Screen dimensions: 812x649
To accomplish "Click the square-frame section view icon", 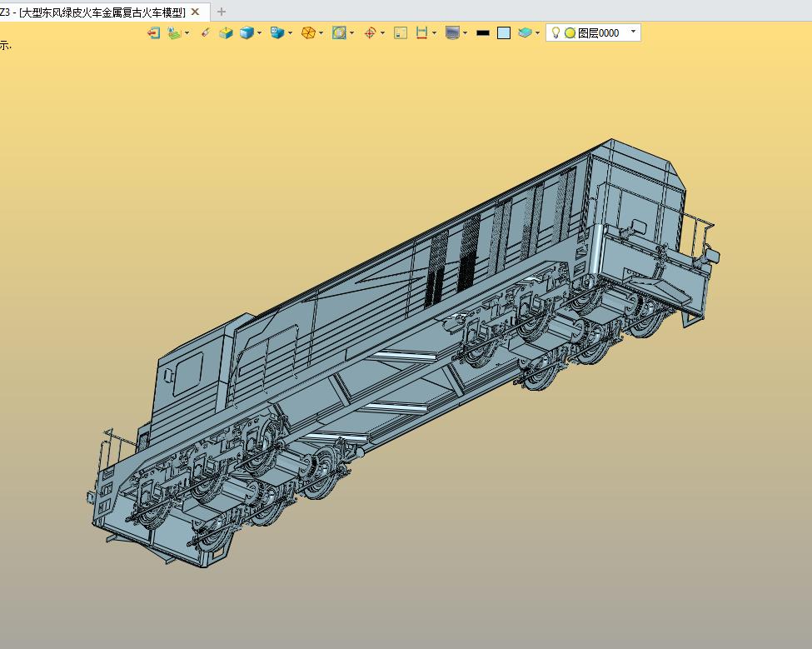I will [x=339, y=33].
